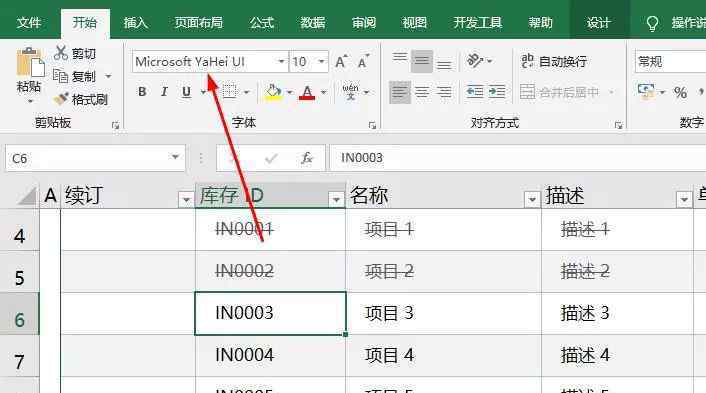Open the 文件 menu tab

pos(29,23)
